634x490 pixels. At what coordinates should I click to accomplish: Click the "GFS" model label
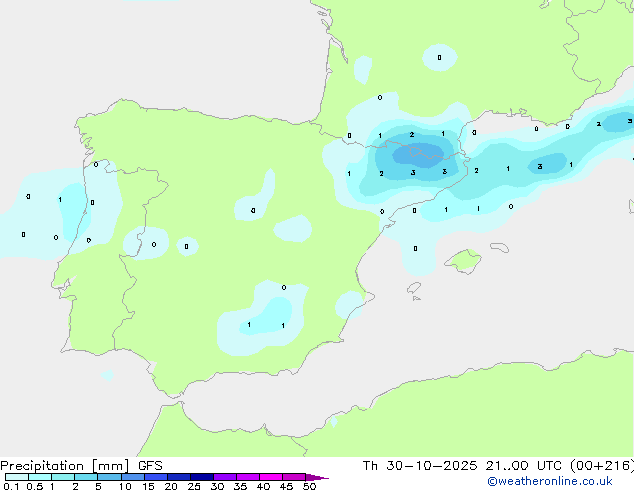pos(150,466)
